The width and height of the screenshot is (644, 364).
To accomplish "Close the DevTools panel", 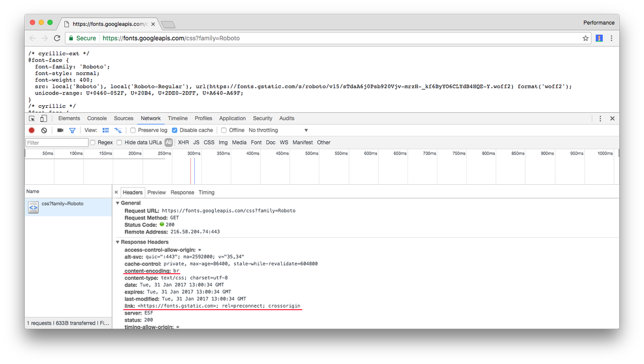I will 612,119.
